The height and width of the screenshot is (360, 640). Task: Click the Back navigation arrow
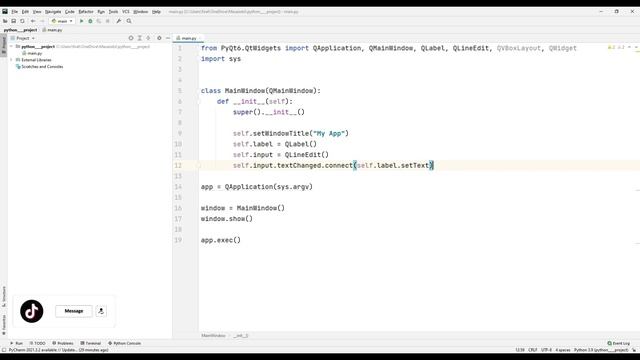(33, 21)
